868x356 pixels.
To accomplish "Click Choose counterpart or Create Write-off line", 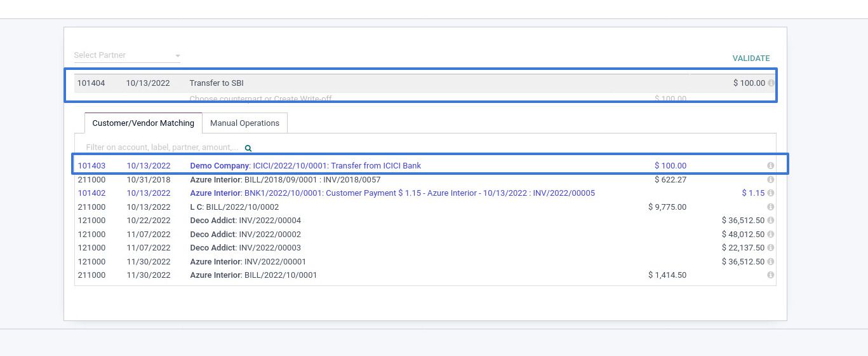I will pos(260,99).
